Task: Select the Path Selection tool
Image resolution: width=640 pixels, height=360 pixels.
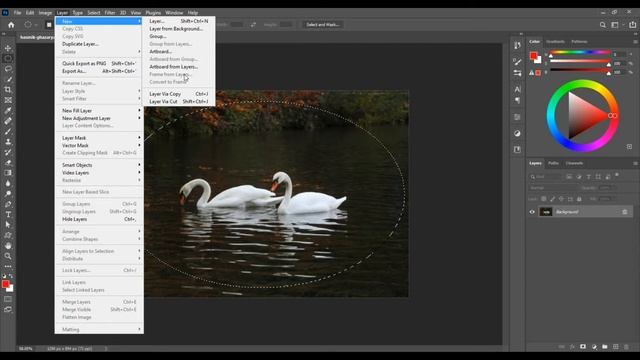Action: [x=8, y=224]
